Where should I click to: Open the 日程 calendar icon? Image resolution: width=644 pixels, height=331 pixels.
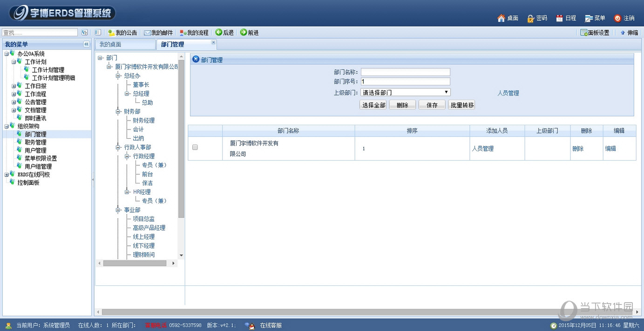coord(559,18)
